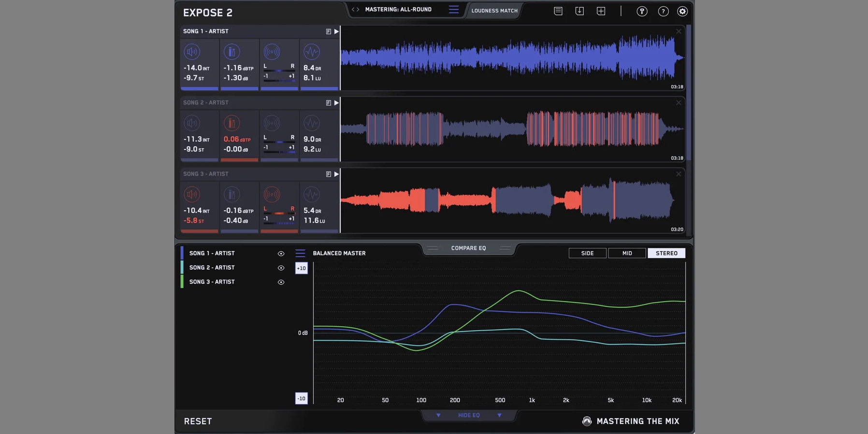This screenshot has width=868, height=434.
Task: Open the notes list icon in toolbar
Action: [558, 11]
